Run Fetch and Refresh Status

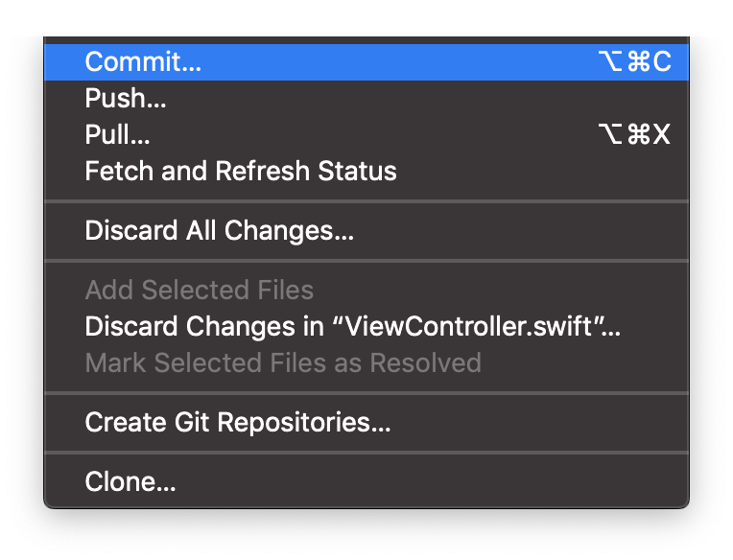[x=366, y=172]
